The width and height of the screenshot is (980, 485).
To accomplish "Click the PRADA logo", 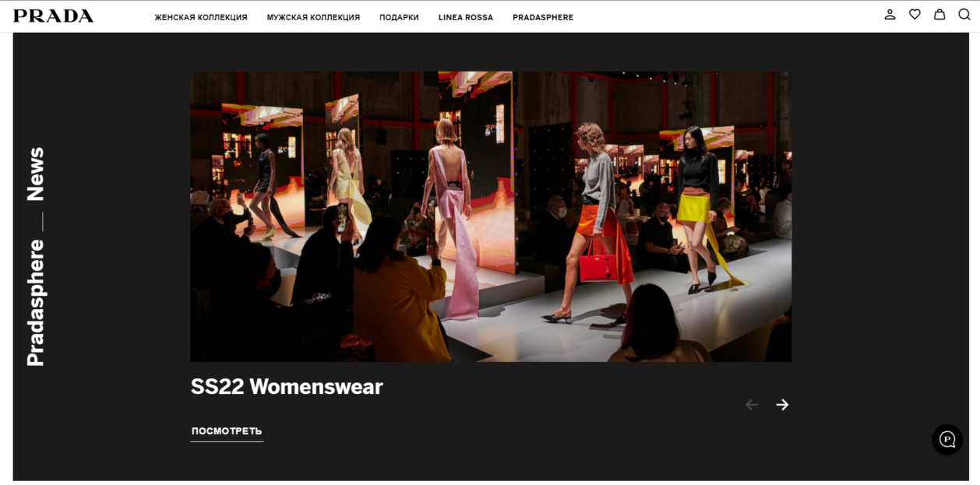I will (53, 16).
